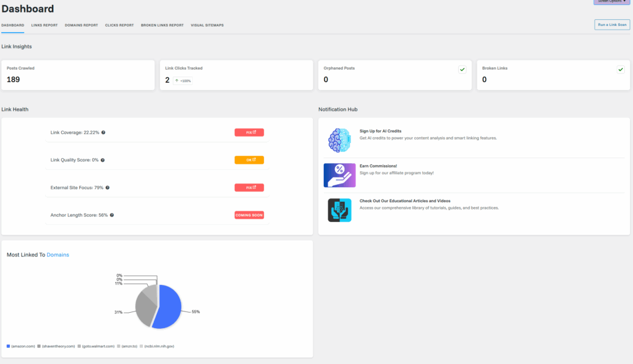This screenshot has height=364, width=633.
Task: Open the Domains link in Most Linked To
Action: click(x=58, y=255)
